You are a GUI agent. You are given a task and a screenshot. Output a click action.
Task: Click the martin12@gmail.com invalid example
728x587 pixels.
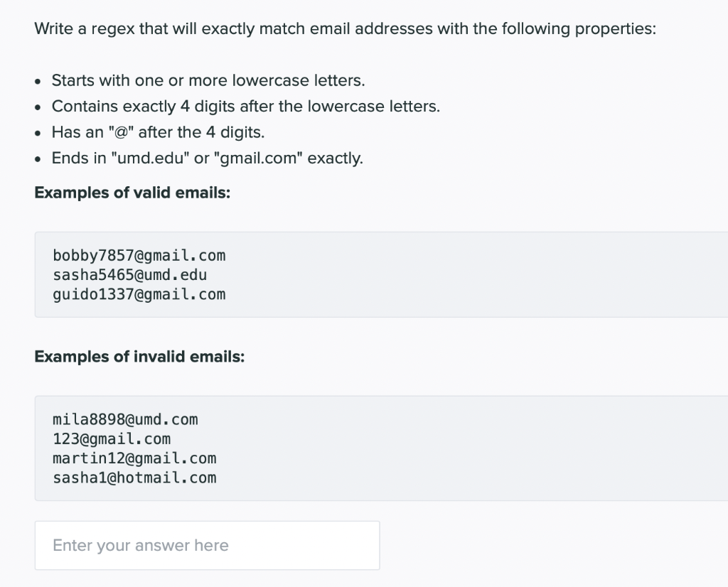point(134,458)
